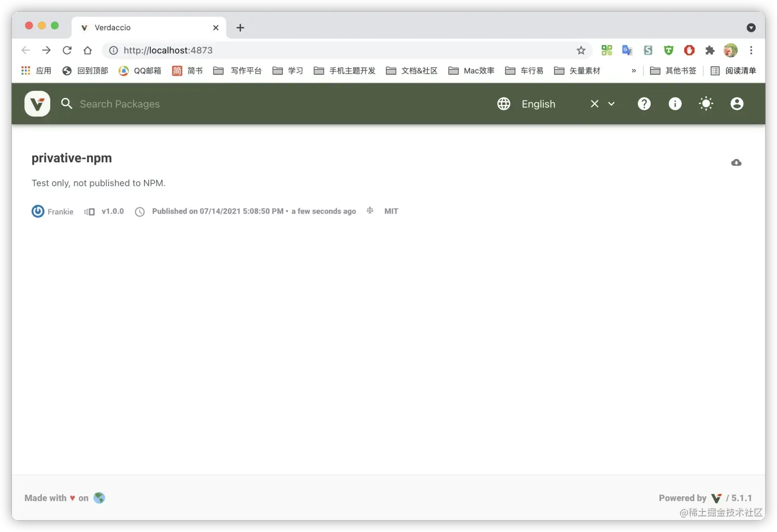The width and height of the screenshot is (777, 532).
Task: Open the privative-npm package title
Action: point(71,158)
